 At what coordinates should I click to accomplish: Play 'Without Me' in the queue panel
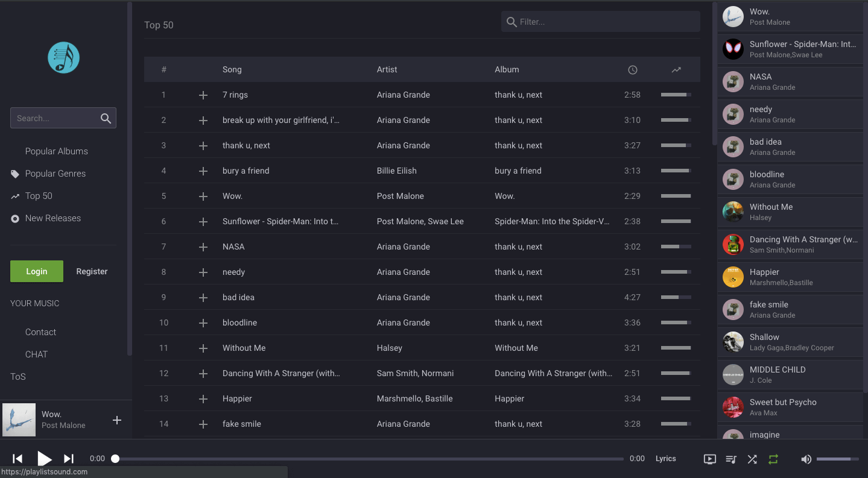point(790,212)
